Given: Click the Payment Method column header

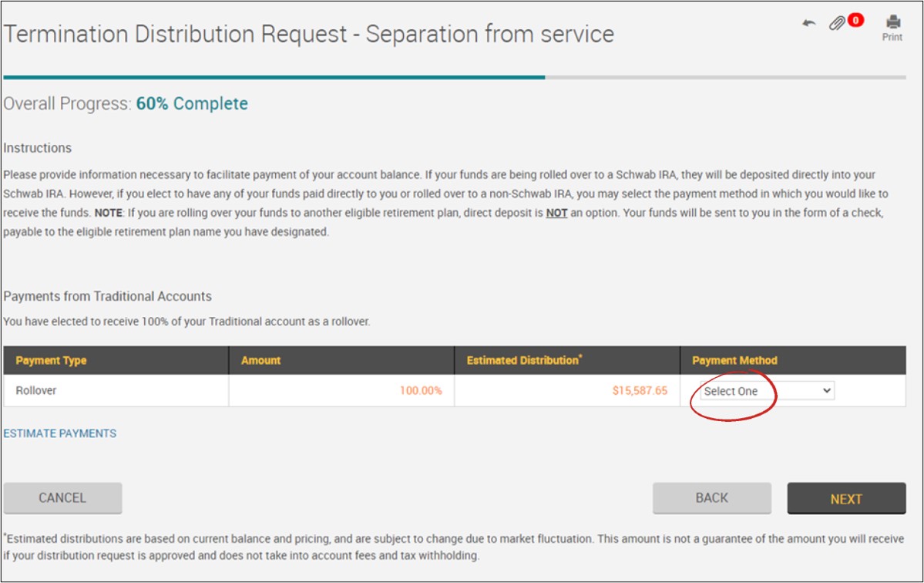Looking at the screenshot, I should pos(734,360).
